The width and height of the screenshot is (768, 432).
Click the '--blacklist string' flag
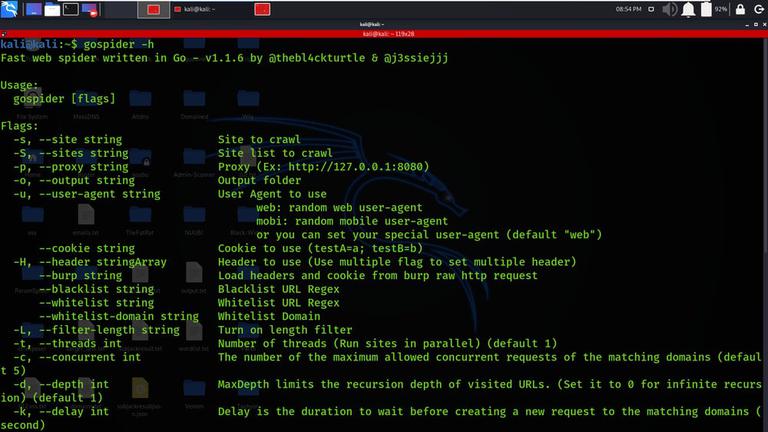(x=96, y=289)
